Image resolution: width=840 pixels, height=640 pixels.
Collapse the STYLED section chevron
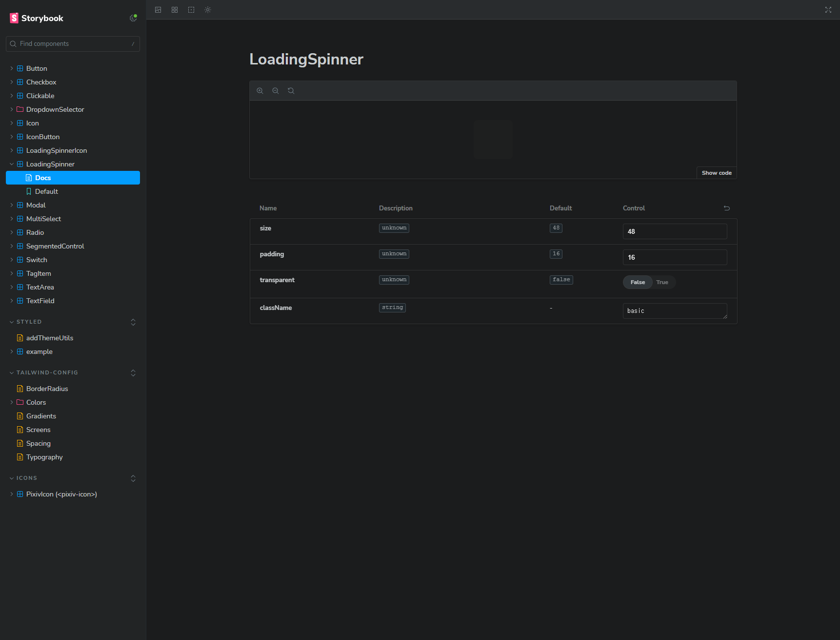(x=12, y=322)
